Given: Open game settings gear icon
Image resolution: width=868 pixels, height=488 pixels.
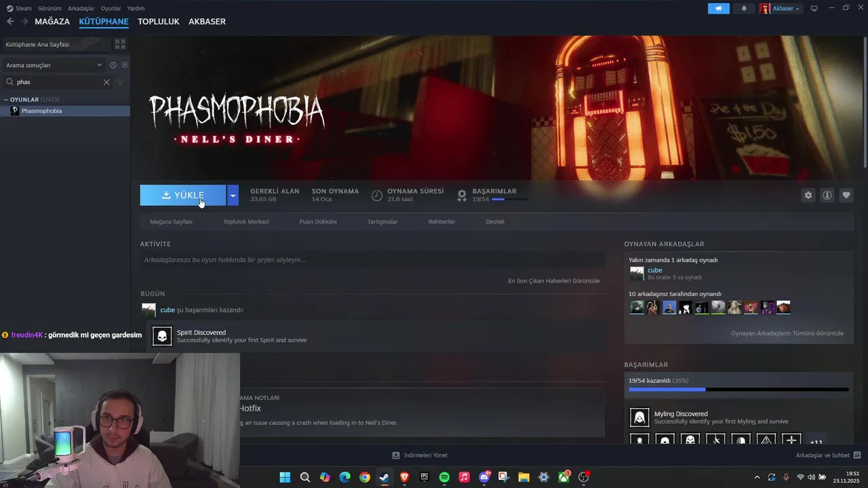Looking at the screenshot, I should click(808, 195).
